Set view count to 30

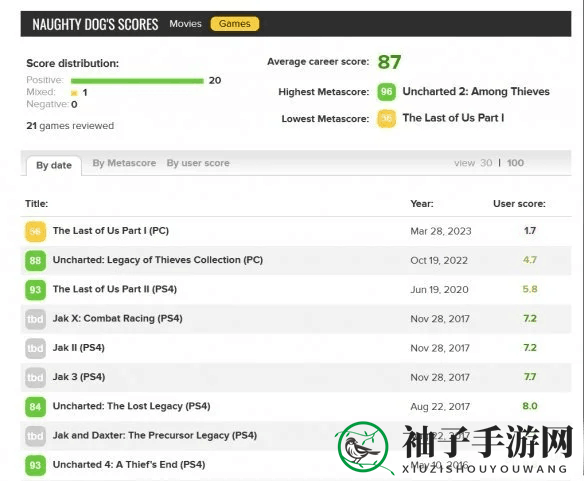[x=486, y=163]
